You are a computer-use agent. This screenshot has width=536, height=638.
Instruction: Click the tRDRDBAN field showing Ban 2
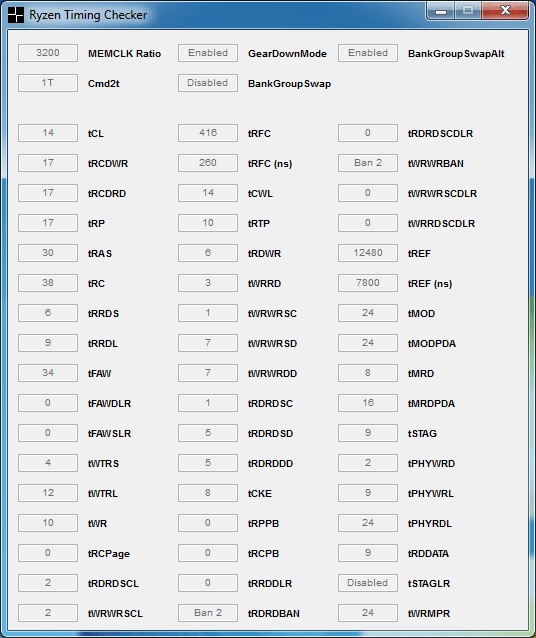coord(208,613)
